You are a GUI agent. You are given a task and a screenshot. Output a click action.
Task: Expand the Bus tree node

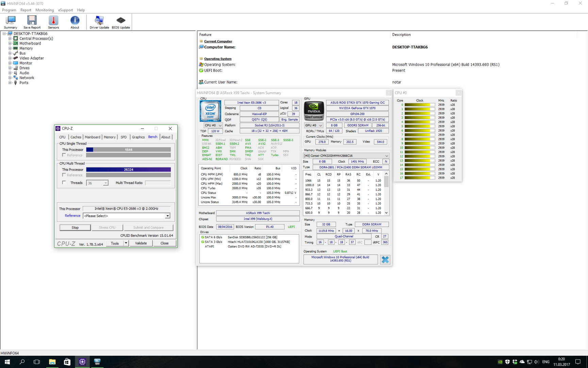pos(10,53)
